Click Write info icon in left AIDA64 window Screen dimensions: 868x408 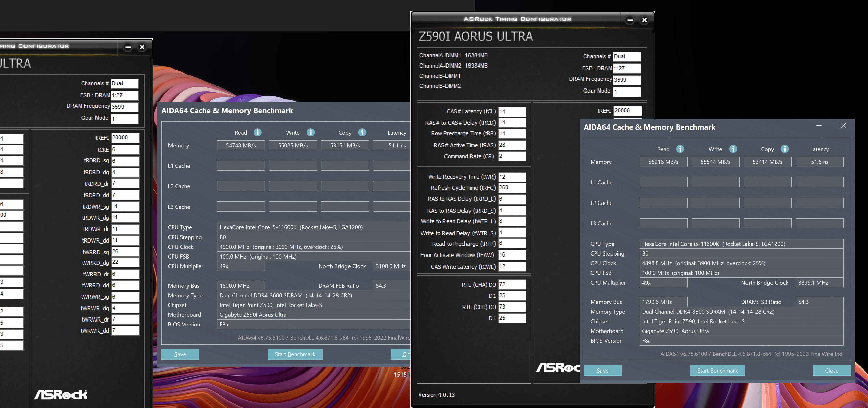click(x=310, y=132)
